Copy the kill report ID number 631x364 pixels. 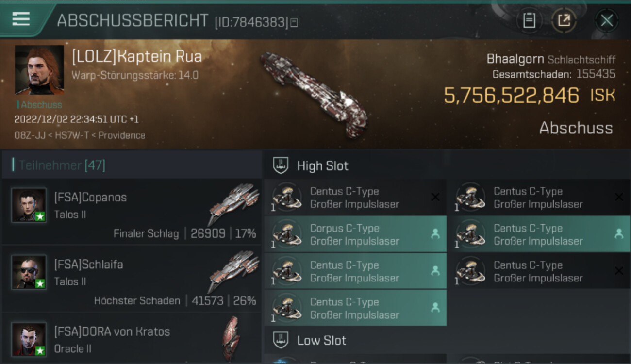click(x=295, y=21)
